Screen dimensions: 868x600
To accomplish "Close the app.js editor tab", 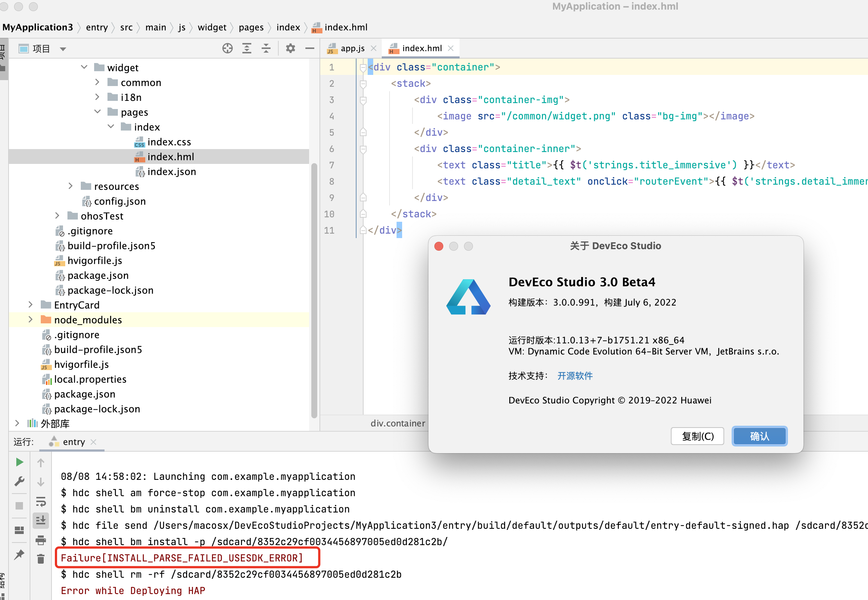I will click(x=374, y=48).
